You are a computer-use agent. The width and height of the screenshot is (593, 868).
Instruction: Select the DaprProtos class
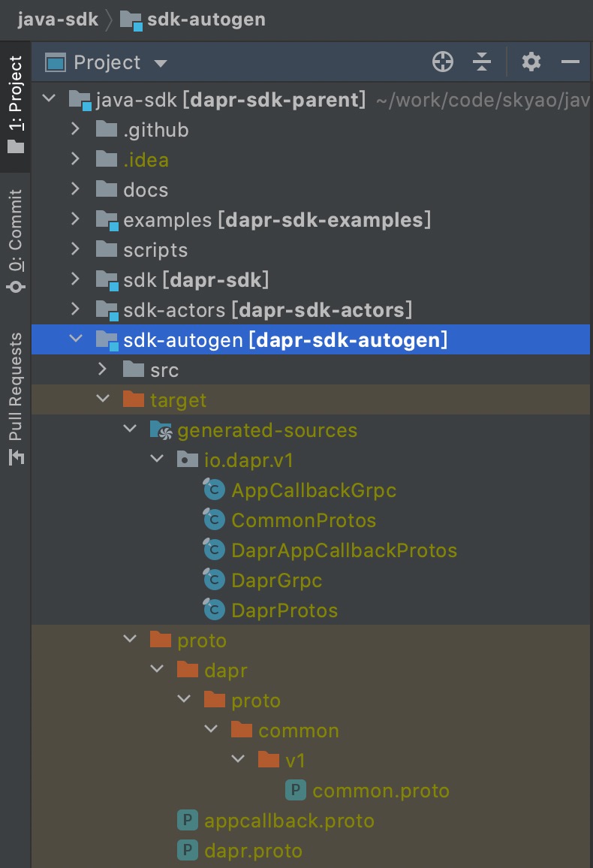284,610
